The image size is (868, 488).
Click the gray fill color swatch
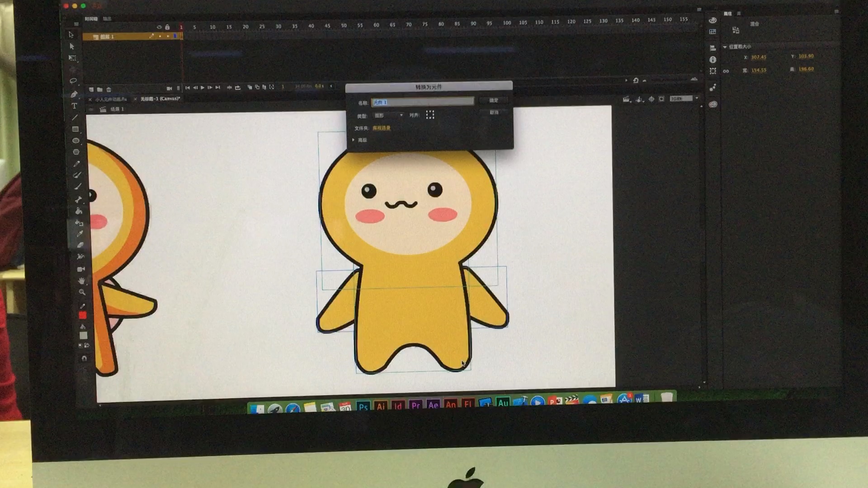(x=83, y=336)
